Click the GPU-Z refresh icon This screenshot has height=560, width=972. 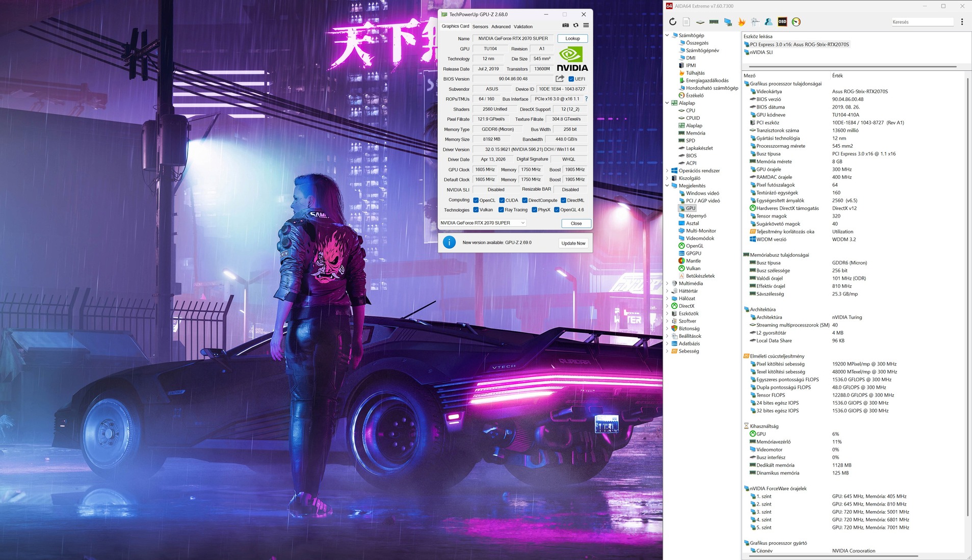tap(576, 25)
